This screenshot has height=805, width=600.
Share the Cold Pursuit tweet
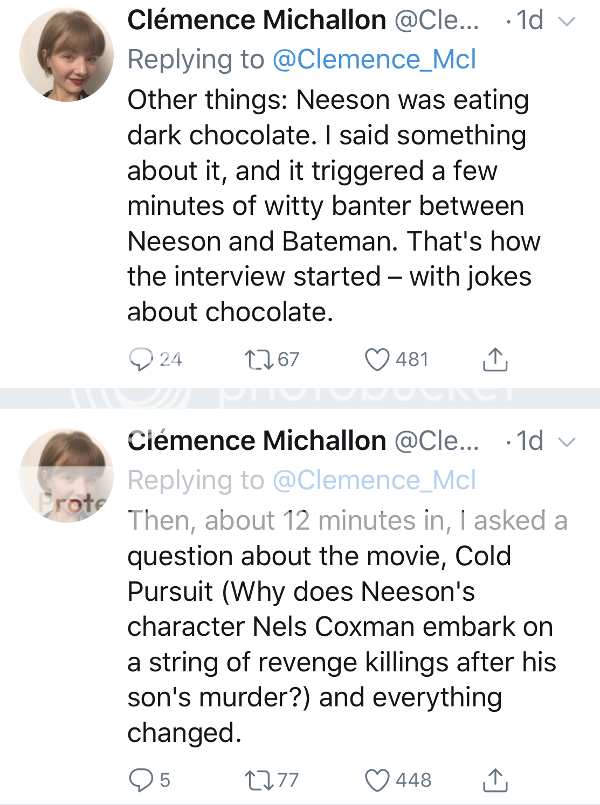coord(494,778)
